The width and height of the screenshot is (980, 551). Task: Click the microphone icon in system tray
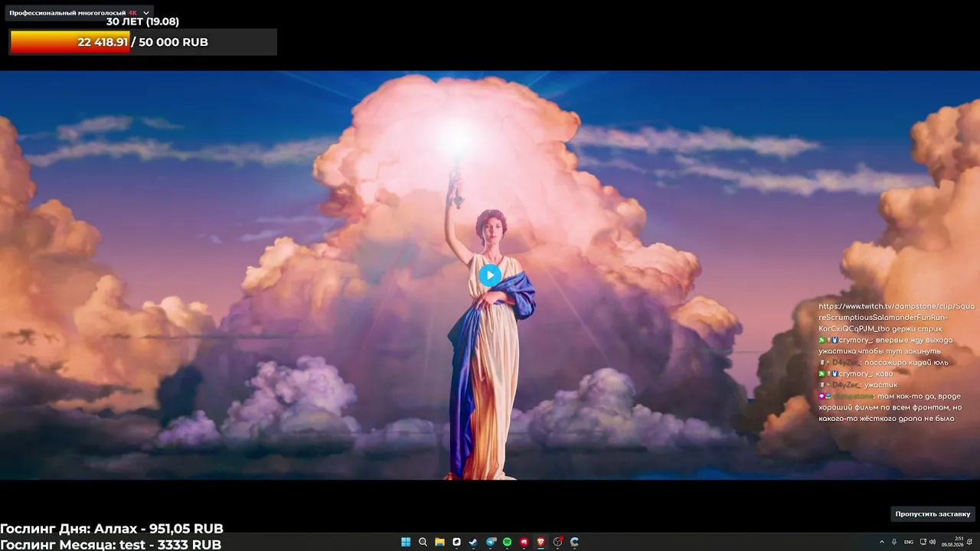tap(894, 542)
